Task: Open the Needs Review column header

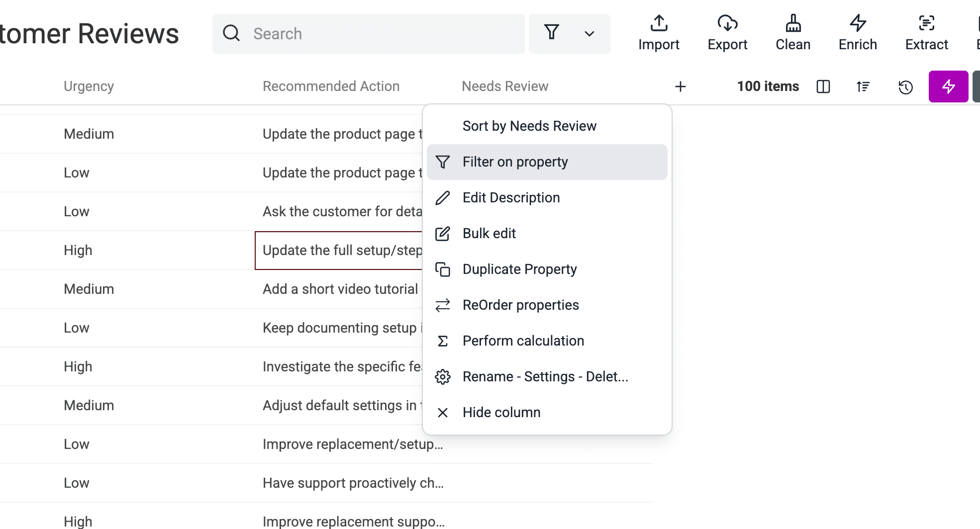Action: tap(505, 87)
